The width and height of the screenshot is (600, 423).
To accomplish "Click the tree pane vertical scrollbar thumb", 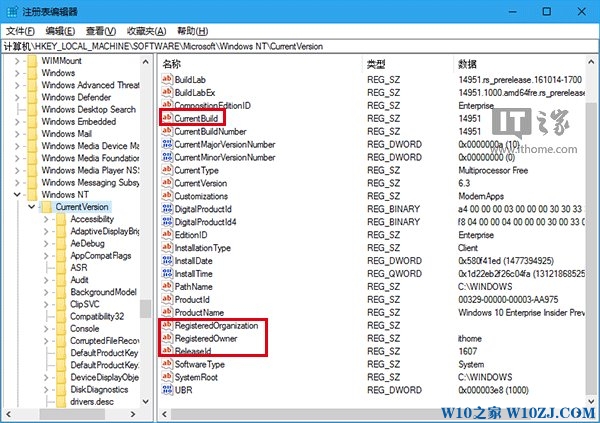I will pyautogui.click(x=146, y=309).
